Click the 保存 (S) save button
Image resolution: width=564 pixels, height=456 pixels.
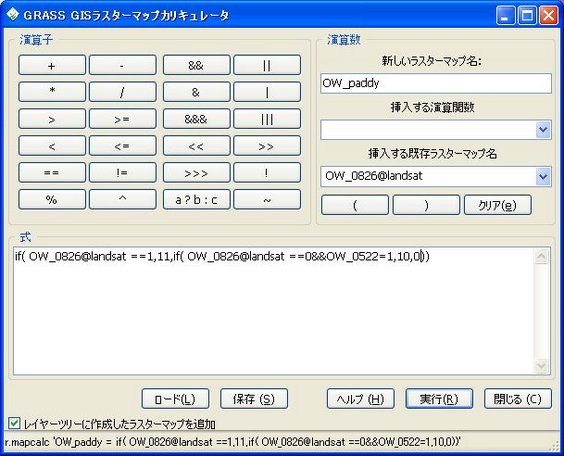pyautogui.click(x=254, y=399)
